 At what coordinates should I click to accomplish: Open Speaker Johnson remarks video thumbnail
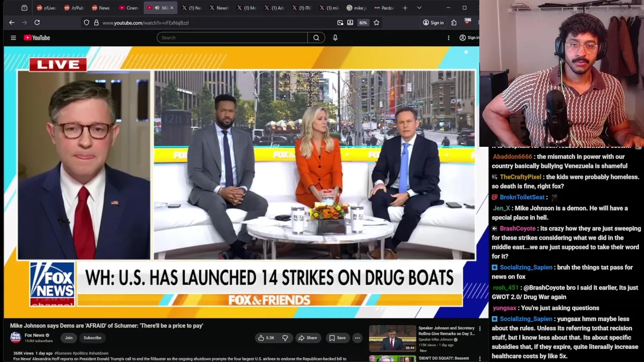392,338
